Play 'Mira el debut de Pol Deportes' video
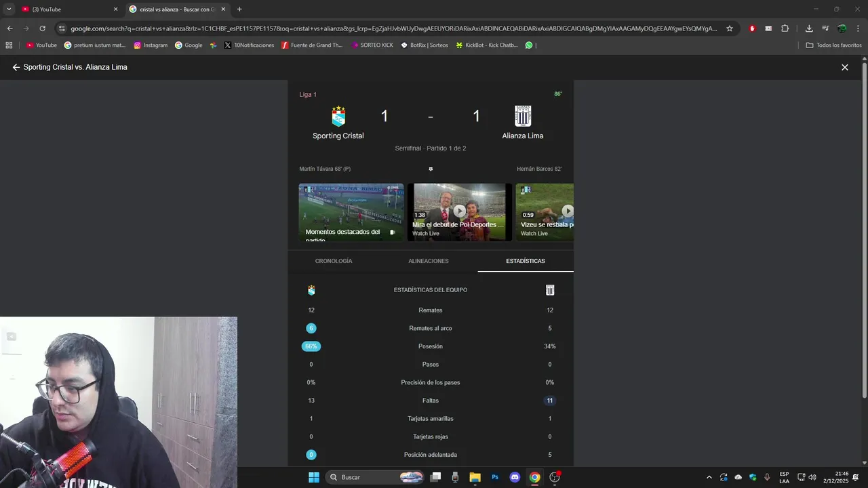868x488 pixels. 460,212
